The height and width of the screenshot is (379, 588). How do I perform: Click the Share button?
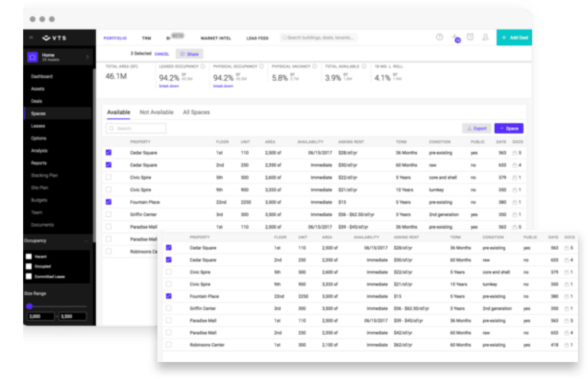(189, 54)
